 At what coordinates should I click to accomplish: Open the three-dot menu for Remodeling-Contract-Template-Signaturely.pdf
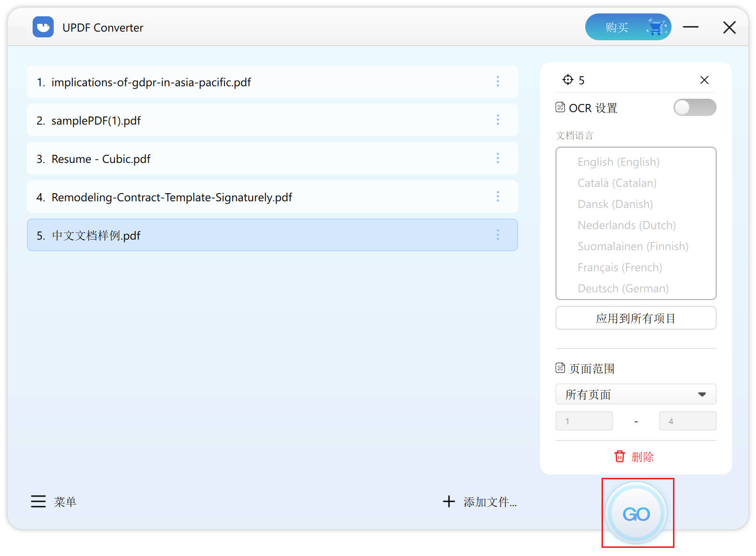pos(498,197)
